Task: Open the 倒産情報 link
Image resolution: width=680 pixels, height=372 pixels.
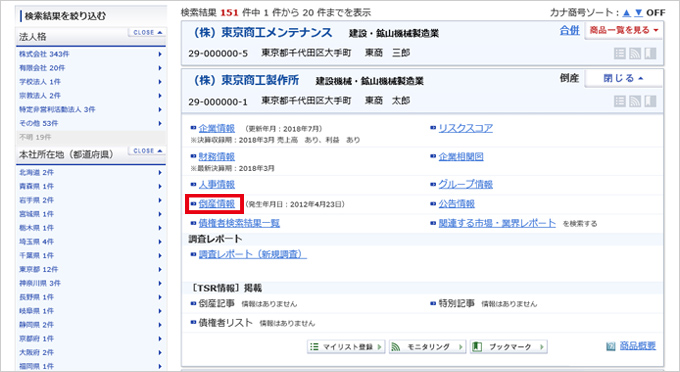Action: (216, 204)
